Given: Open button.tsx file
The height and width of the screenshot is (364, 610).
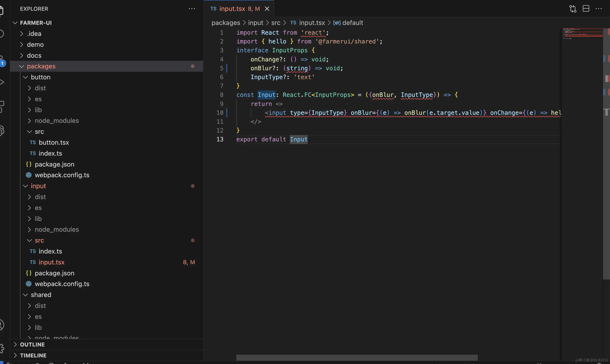Looking at the screenshot, I should coord(107,142).
